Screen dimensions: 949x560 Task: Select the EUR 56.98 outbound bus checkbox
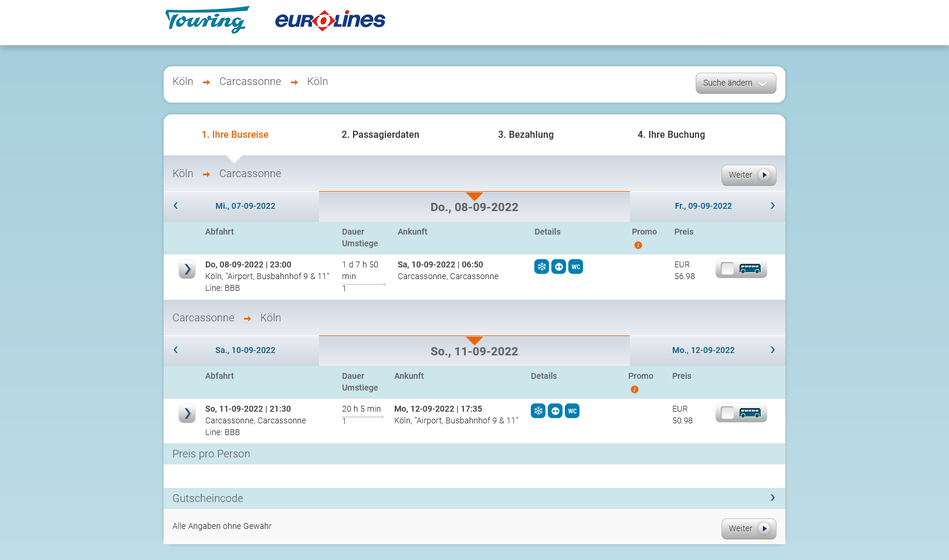click(x=727, y=269)
